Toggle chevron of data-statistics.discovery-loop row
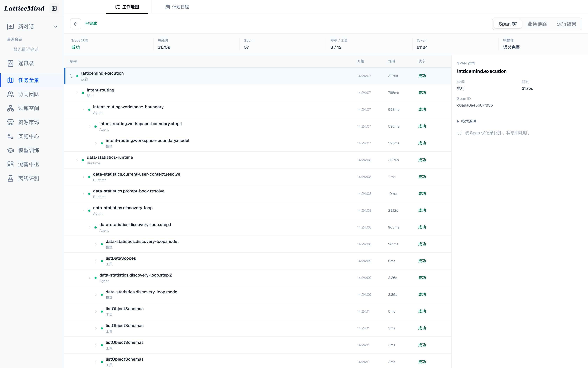The height and width of the screenshot is (368, 588). (x=83, y=210)
